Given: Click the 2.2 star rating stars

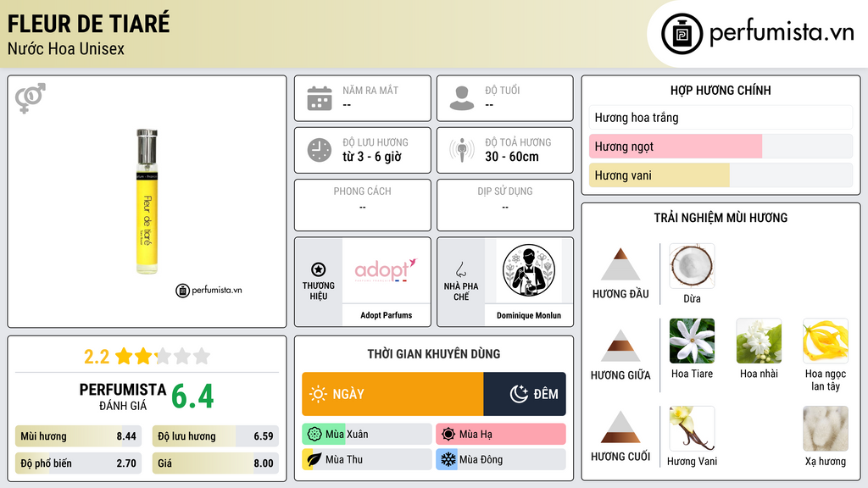Looking at the screenshot, I should (x=163, y=357).
